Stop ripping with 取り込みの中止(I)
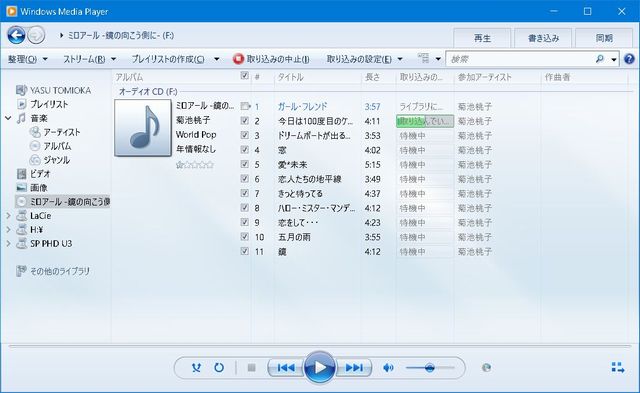Image resolution: width=640 pixels, height=393 pixels. 271,59
